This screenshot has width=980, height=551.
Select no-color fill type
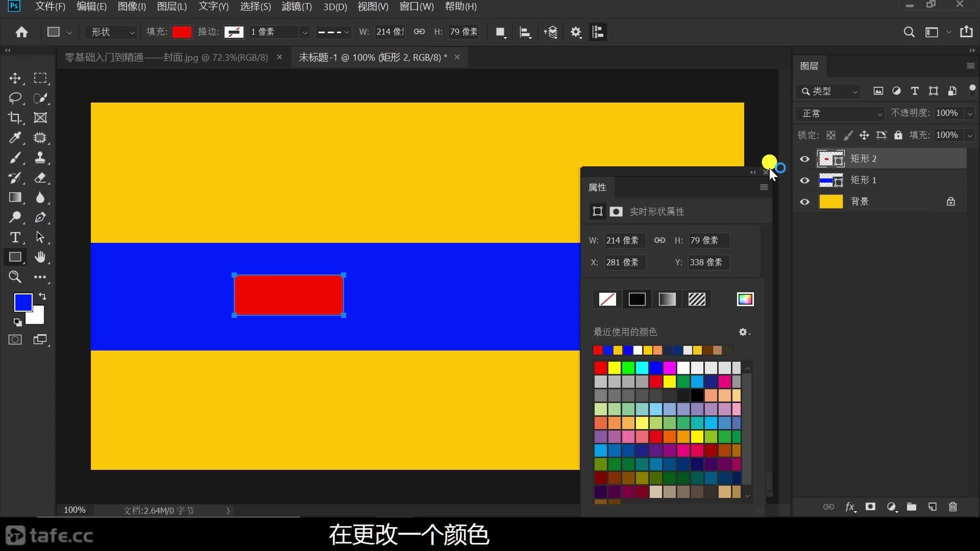(607, 299)
